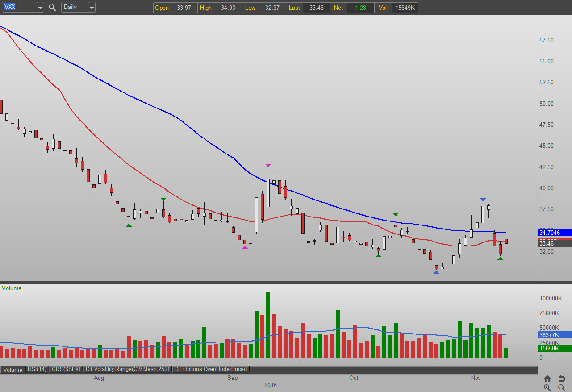Select the DT Volatility Range tab
The width and height of the screenshot is (572, 392).
click(x=127, y=369)
